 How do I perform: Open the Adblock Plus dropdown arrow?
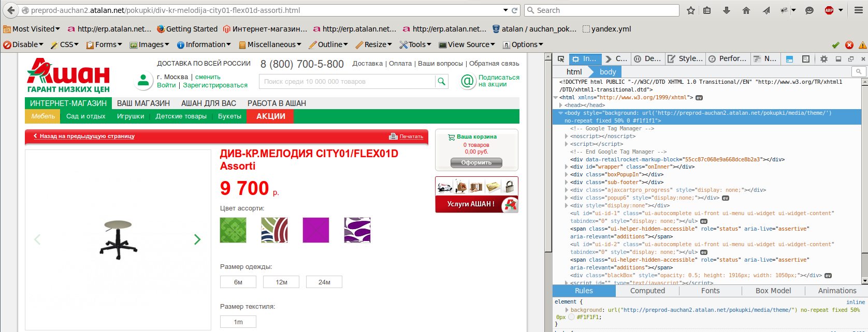pyautogui.click(x=841, y=10)
